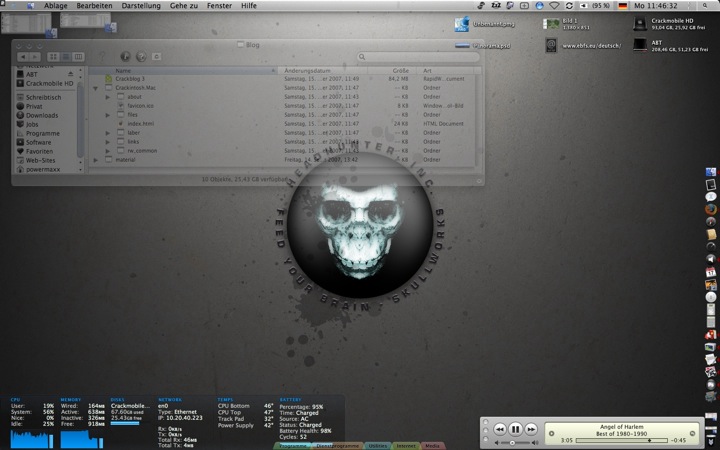Open the Ablage menu
The image size is (720, 450).
pyautogui.click(x=56, y=6)
